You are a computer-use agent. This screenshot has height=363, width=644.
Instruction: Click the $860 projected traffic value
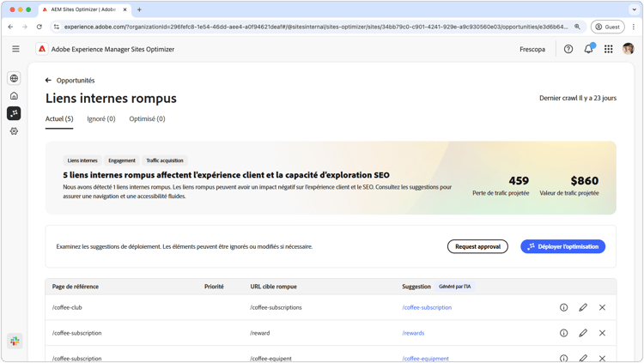coord(585,181)
